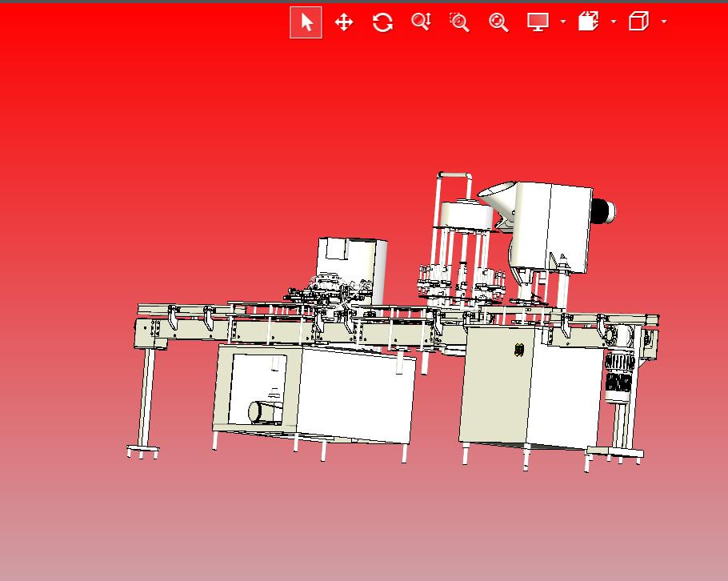
Task: Choose the Pan move tool
Action: click(344, 22)
